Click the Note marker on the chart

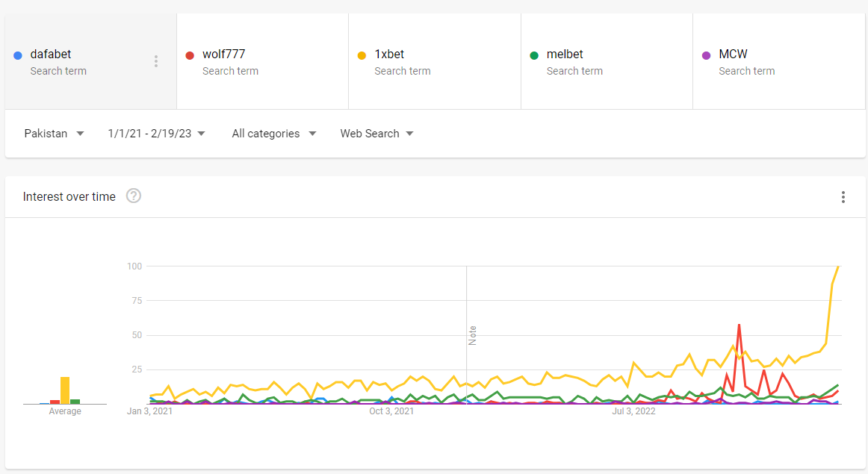click(x=472, y=335)
